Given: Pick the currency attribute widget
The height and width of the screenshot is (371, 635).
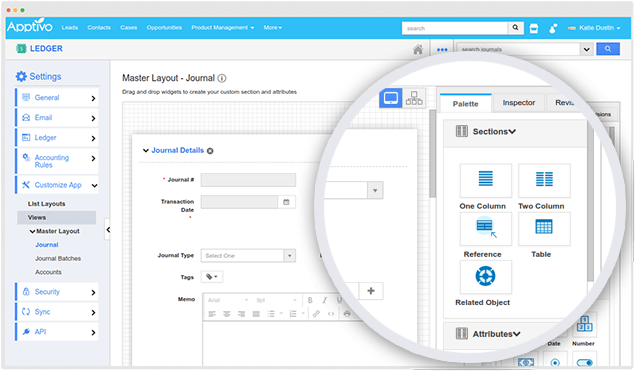Looking at the screenshot, I should click(x=526, y=362).
